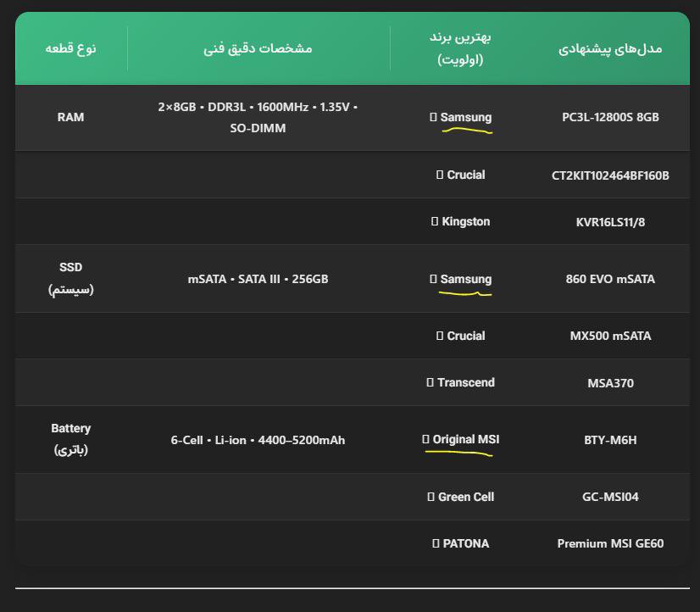Select the GC-MSI04 model cell
This screenshot has height=612, width=700.
pos(610,497)
